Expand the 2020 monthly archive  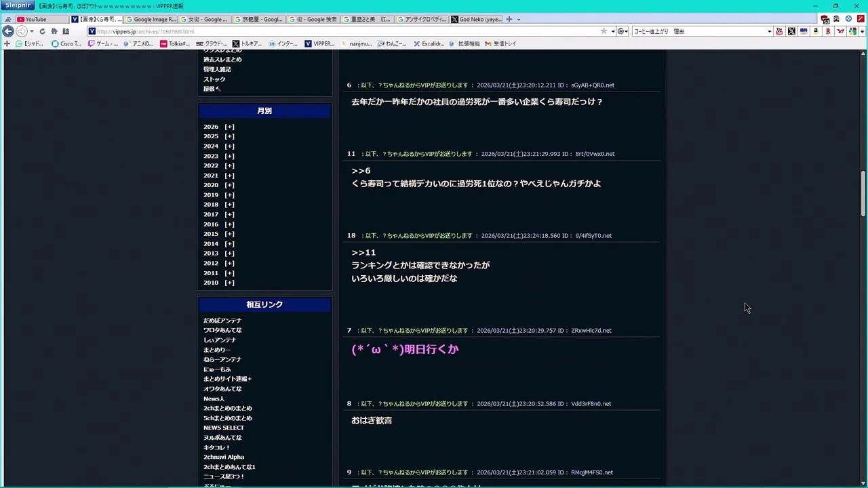(229, 185)
